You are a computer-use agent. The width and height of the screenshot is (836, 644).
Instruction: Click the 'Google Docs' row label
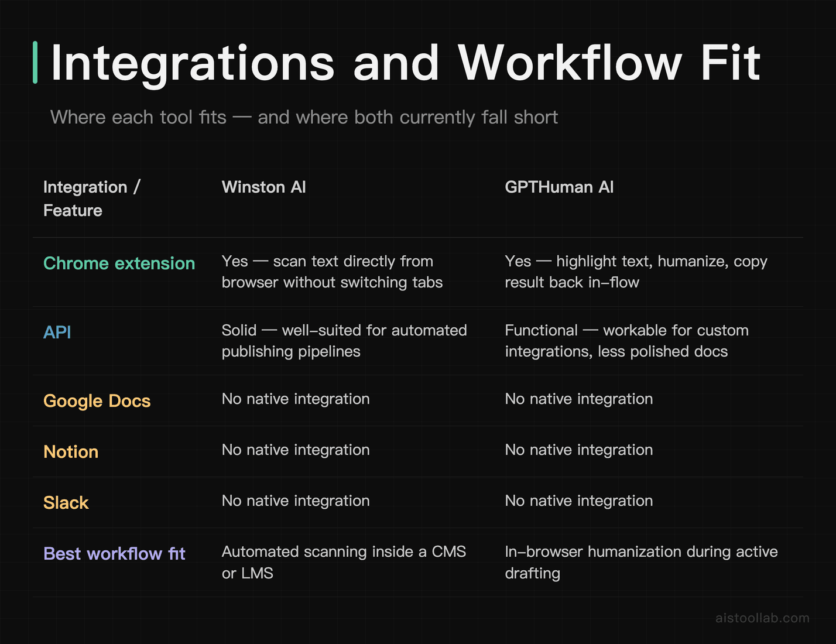point(97,401)
